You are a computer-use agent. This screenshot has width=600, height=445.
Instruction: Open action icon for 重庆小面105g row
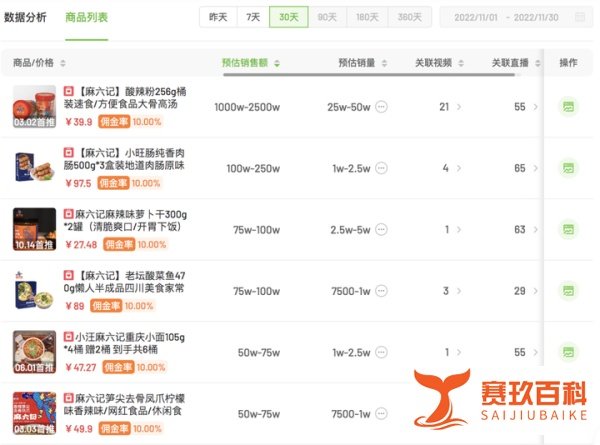click(568, 352)
